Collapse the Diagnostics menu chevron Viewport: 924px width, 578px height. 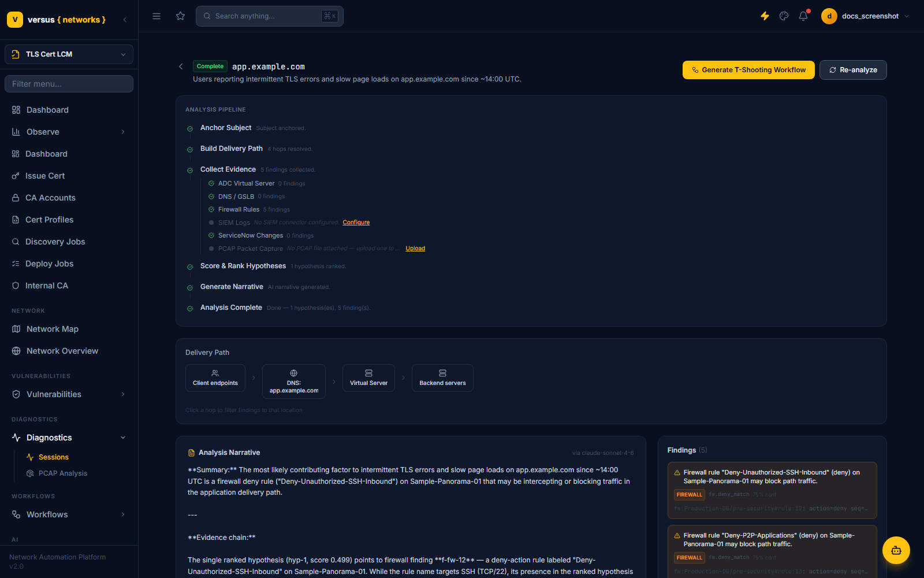pyautogui.click(x=123, y=438)
